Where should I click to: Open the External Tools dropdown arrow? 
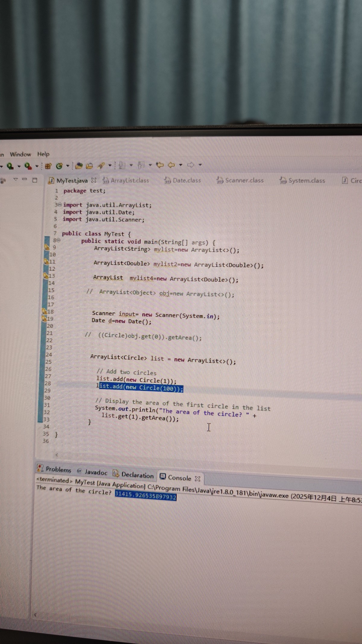37,166
